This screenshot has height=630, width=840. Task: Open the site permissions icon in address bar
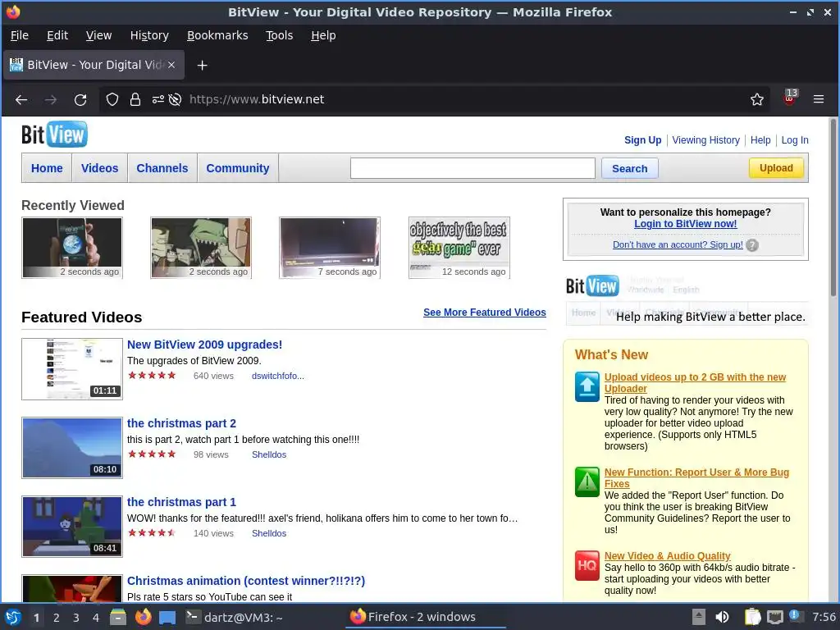[158, 99]
